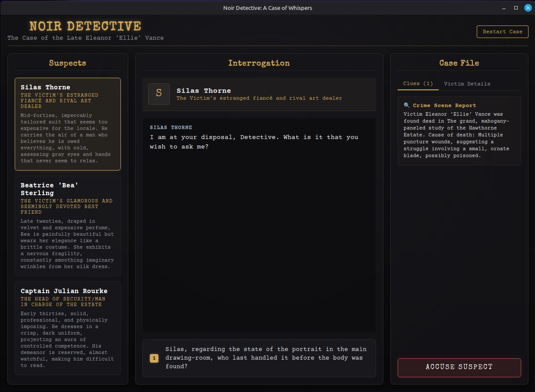Click 'THE VICTIM'S ESTRANGED FIANCÉ' role text in suspect card

coord(60,101)
